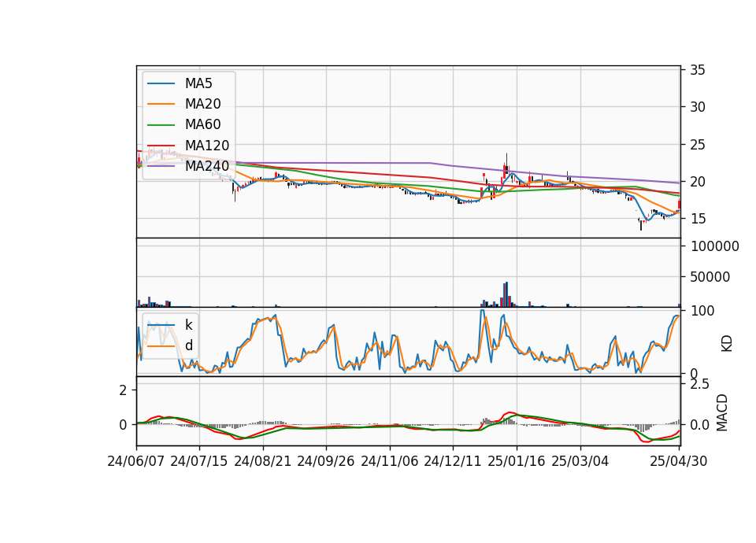Click the 24/12/11 date axis label
Image resolution: width=756 pixels, height=543 pixels.
point(453,462)
